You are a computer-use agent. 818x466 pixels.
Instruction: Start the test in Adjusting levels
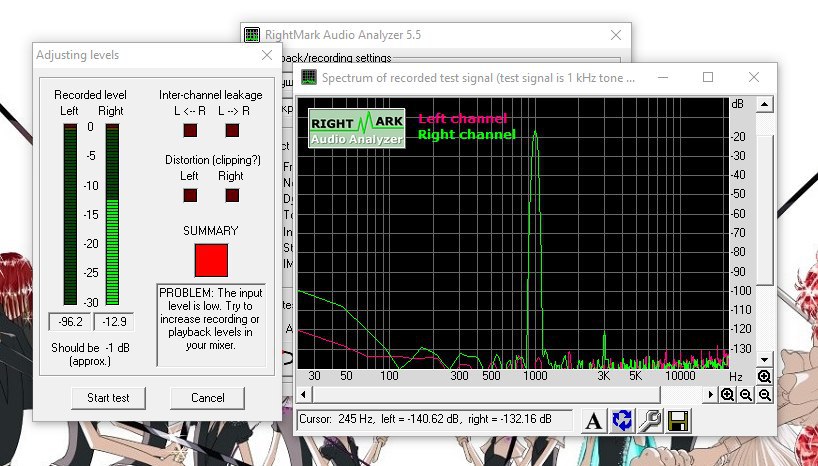tap(108, 398)
